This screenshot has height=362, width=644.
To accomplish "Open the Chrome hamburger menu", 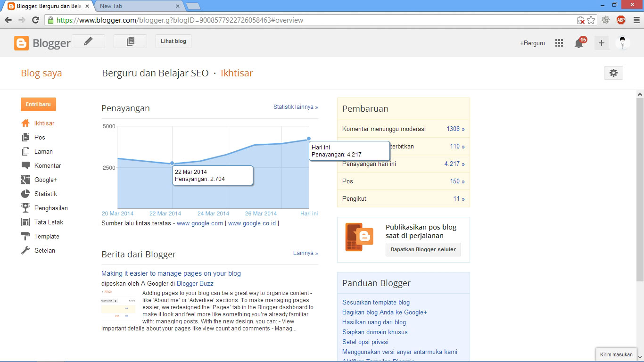I will [x=636, y=20].
